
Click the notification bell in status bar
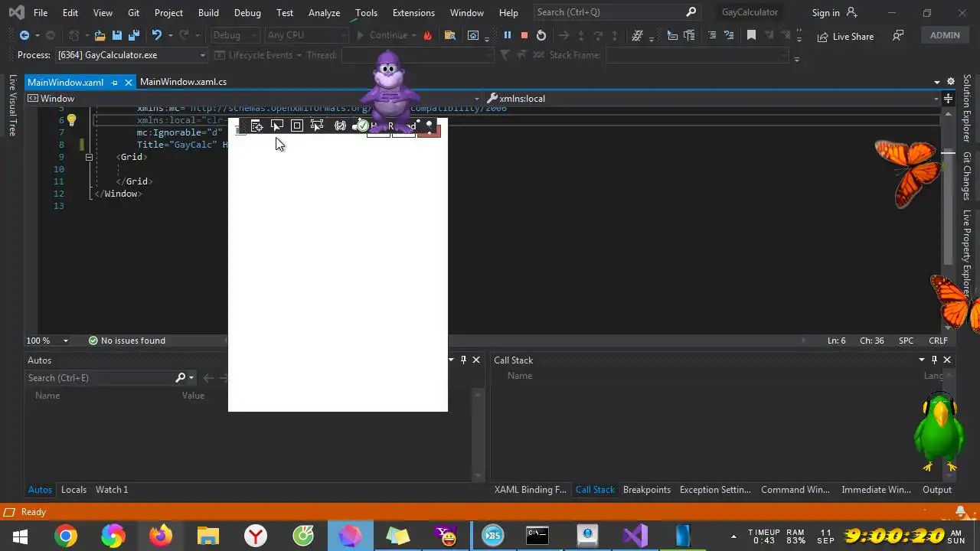[961, 511]
